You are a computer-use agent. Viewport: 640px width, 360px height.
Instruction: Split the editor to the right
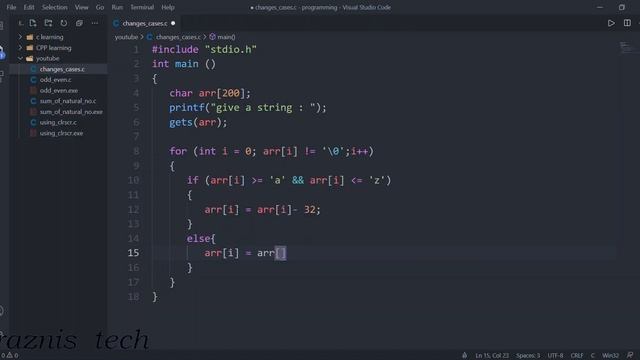(x=627, y=23)
